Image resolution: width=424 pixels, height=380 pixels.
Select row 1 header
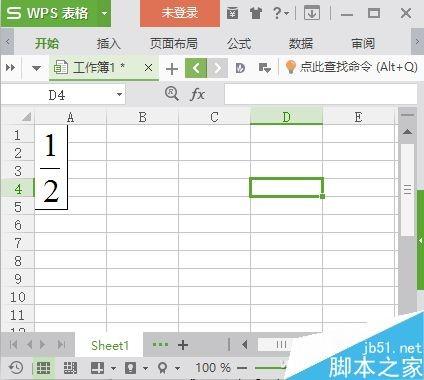click(18, 135)
